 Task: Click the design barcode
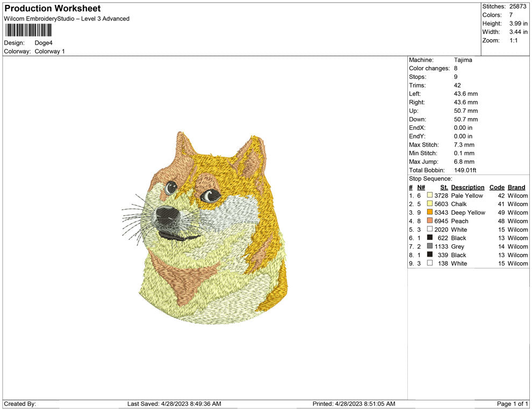coord(28,30)
